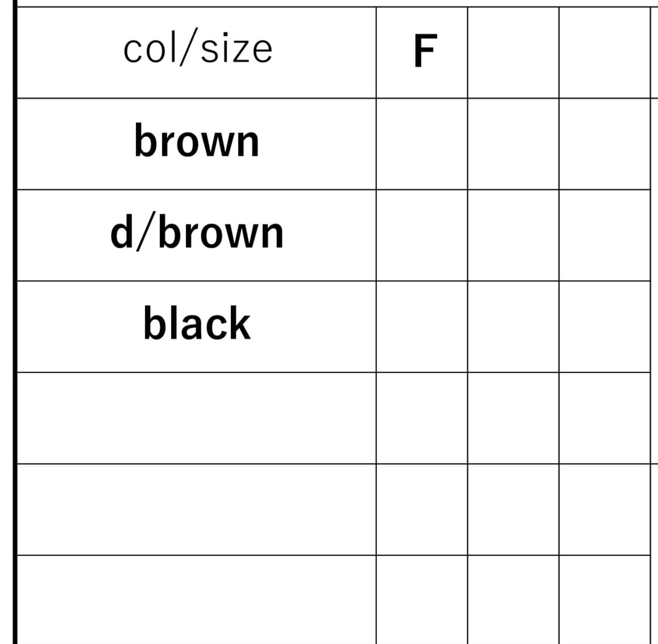Click d/brown row cell two columns after F
Image resolution: width=658 pixels, height=644 pixels.
(605, 235)
